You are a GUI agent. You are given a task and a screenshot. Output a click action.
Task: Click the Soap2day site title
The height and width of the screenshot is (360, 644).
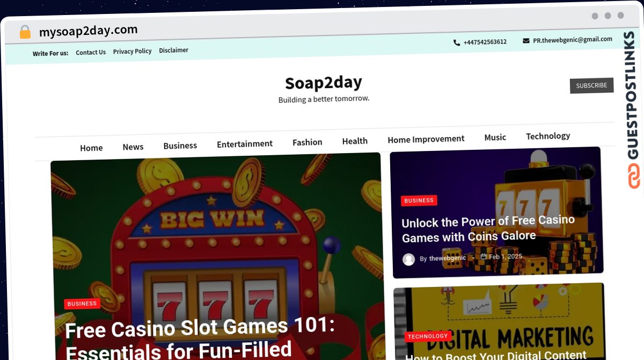tap(324, 83)
